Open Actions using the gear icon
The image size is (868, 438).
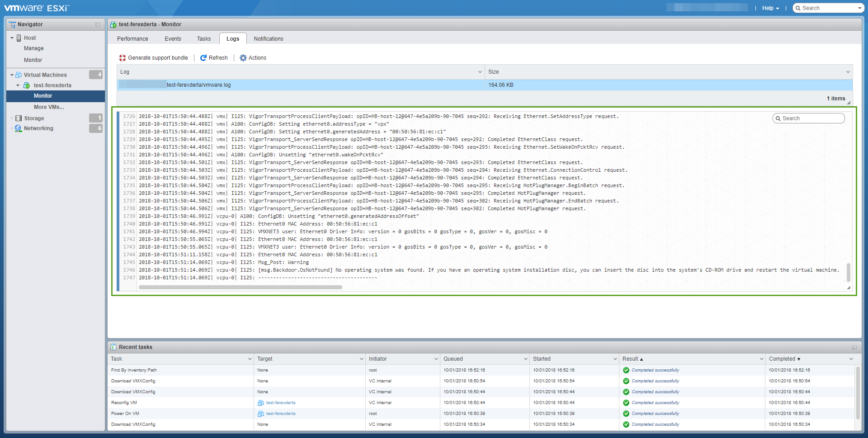click(x=243, y=57)
